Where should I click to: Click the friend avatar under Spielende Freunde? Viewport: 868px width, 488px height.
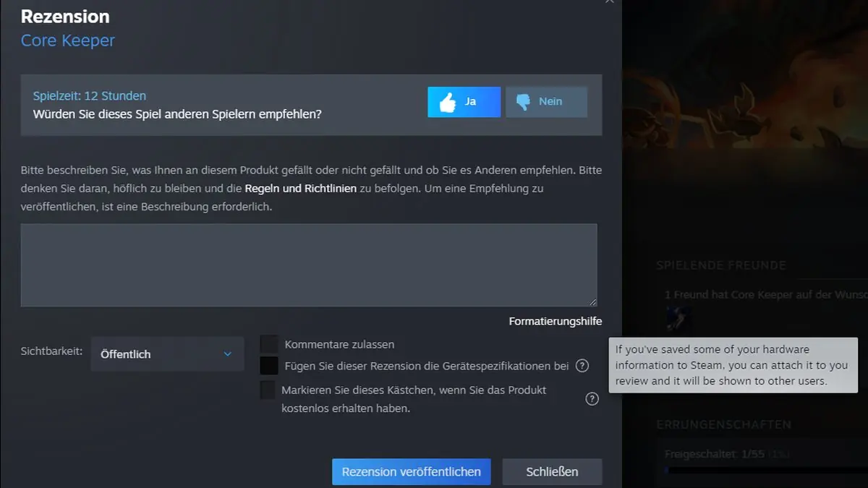[x=678, y=318]
